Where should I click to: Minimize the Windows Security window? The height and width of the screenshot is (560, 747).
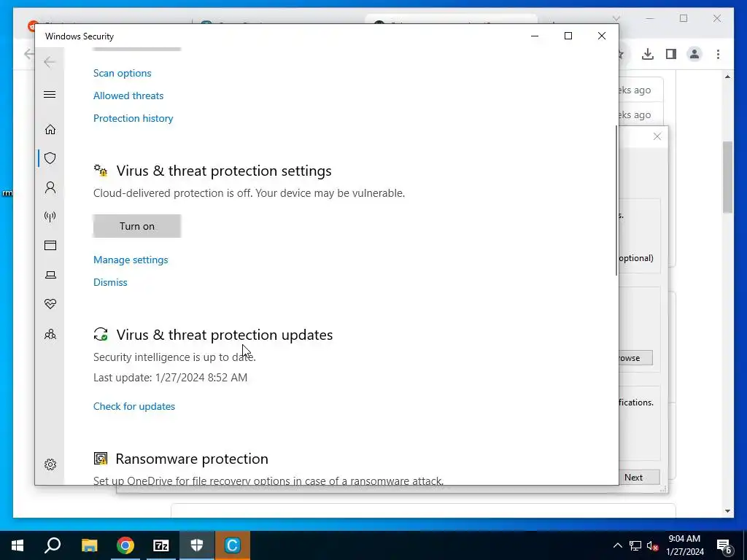point(535,36)
